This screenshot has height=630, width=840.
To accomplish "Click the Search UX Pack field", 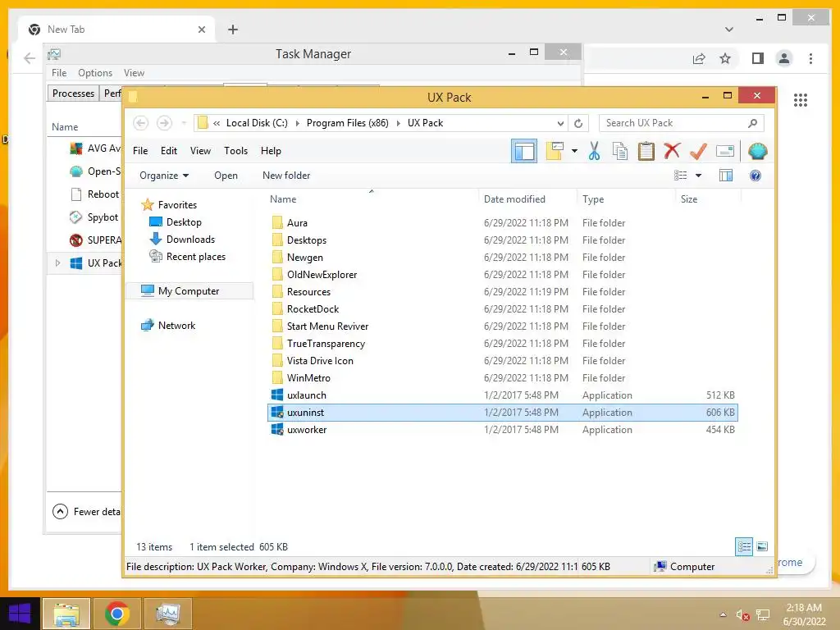I will [x=681, y=123].
